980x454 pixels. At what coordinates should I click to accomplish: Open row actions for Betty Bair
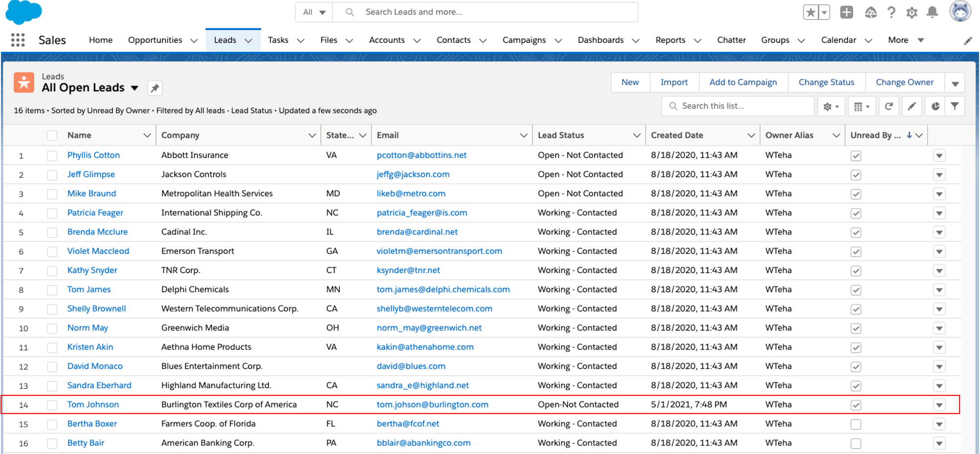pyautogui.click(x=939, y=444)
